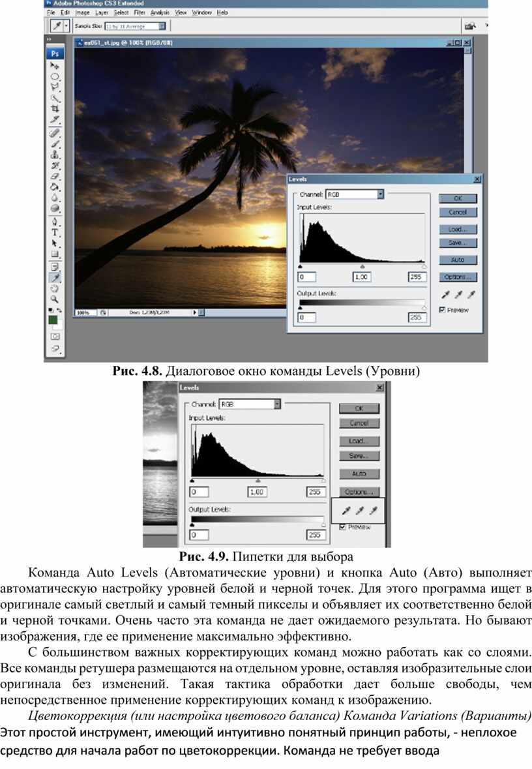Open the Layer menu
The width and height of the screenshot is (532, 769).
coord(102,13)
